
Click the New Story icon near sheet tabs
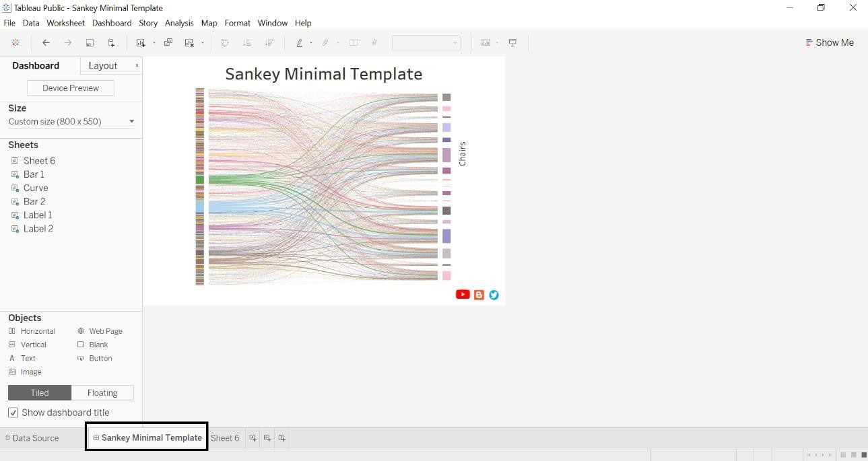pos(282,437)
